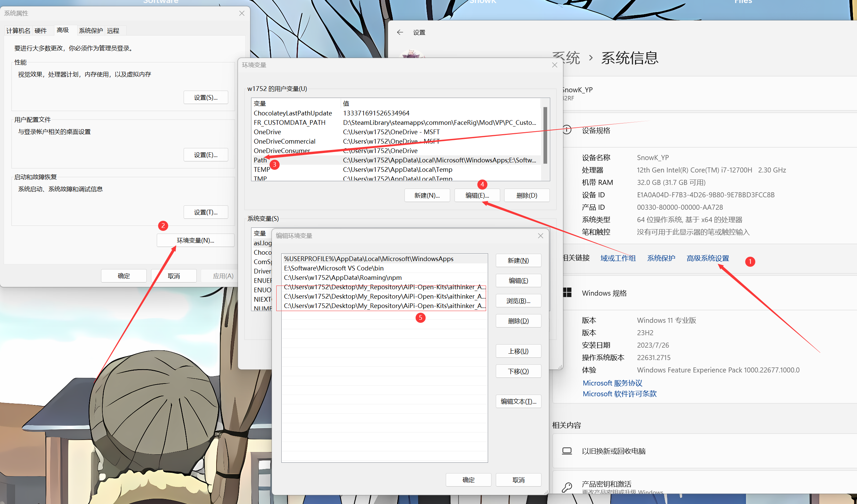Select the OneDriveCommercial variable row

(396, 141)
